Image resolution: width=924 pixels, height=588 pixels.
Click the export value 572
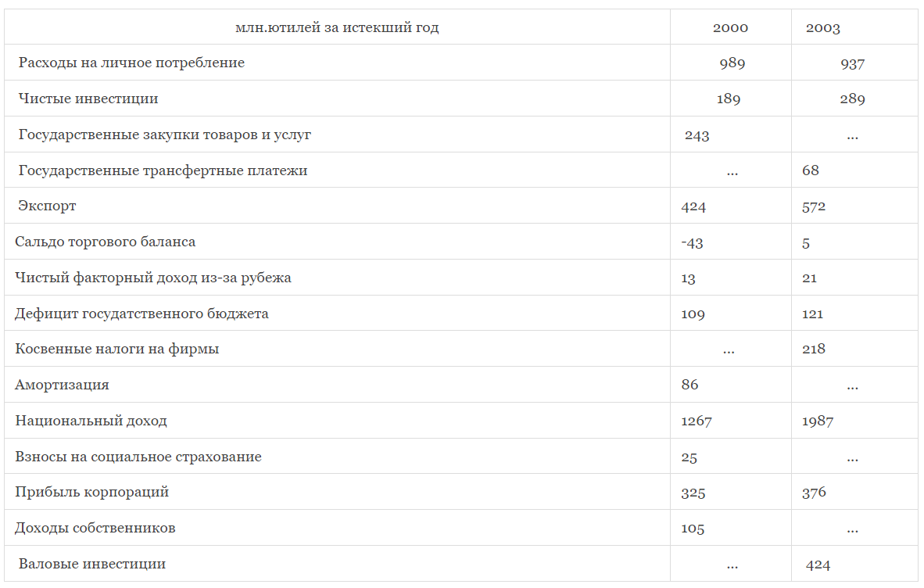pyautogui.click(x=813, y=206)
